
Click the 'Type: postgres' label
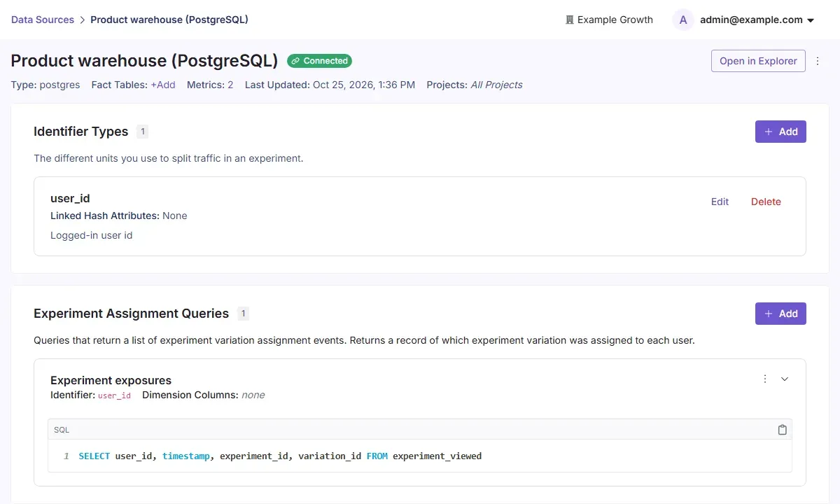click(45, 85)
